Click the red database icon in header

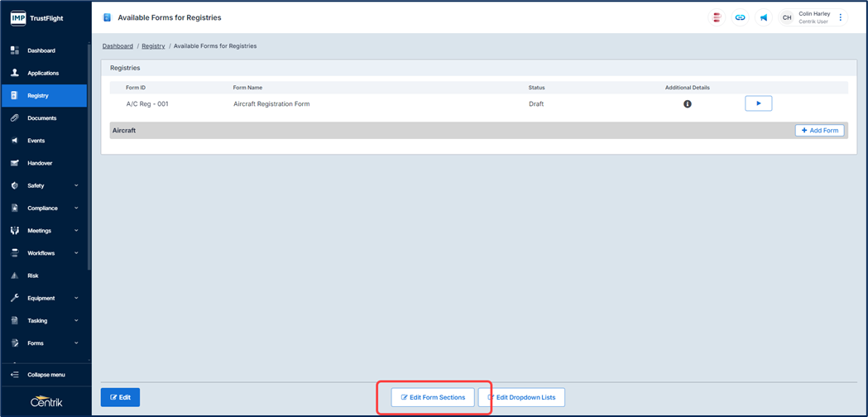717,17
